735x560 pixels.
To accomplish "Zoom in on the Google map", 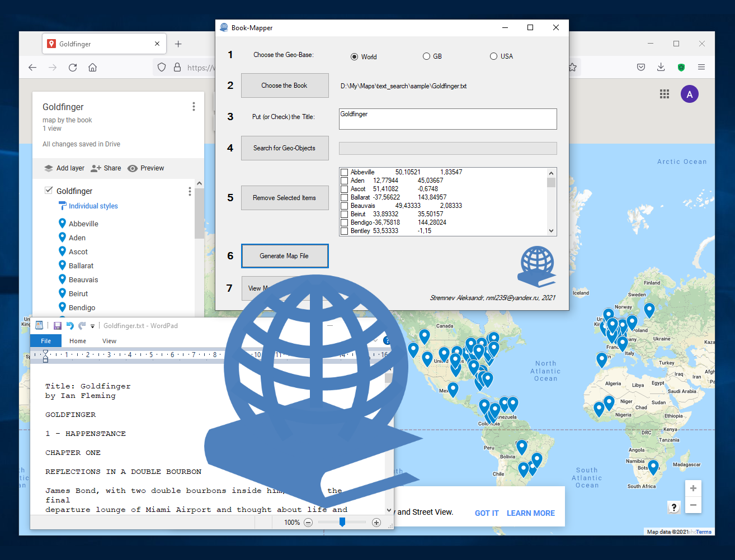I will [693, 488].
